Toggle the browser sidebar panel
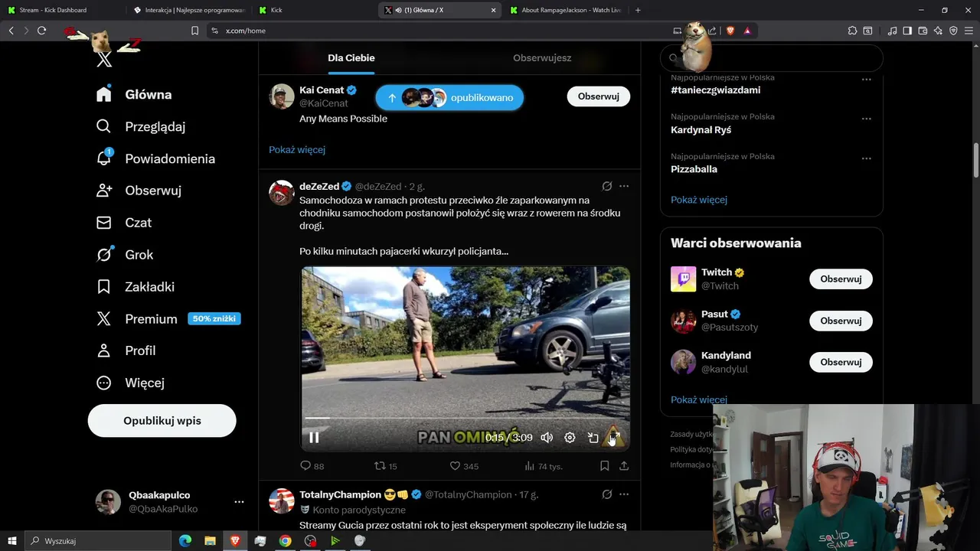This screenshot has height=551, width=980. pyautogui.click(x=907, y=31)
